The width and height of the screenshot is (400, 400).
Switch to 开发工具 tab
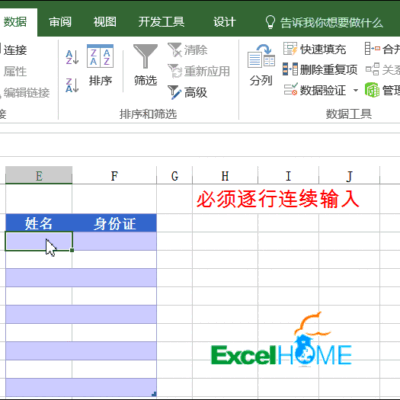(x=161, y=22)
